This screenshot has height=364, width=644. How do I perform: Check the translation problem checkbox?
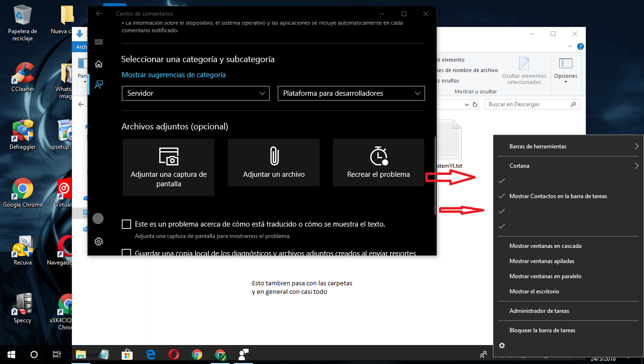126,224
